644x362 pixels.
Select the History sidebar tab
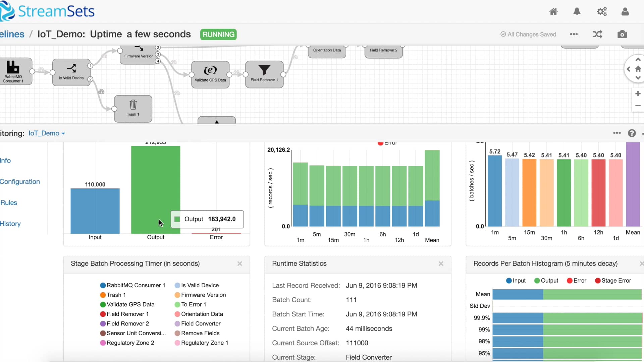point(10,224)
